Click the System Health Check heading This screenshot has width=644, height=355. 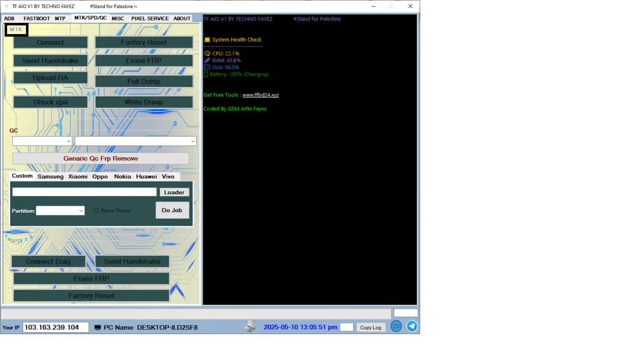(x=233, y=40)
